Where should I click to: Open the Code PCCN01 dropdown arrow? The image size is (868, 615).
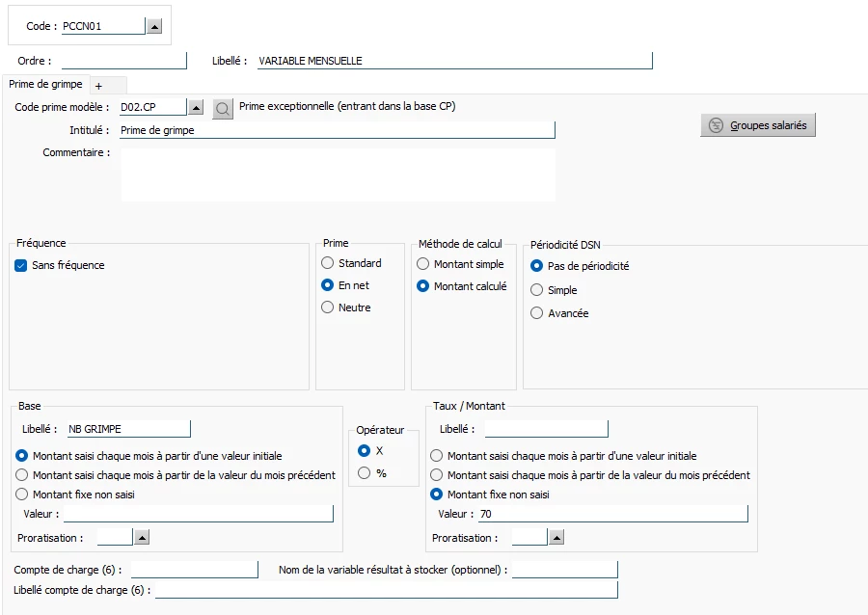point(154,26)
